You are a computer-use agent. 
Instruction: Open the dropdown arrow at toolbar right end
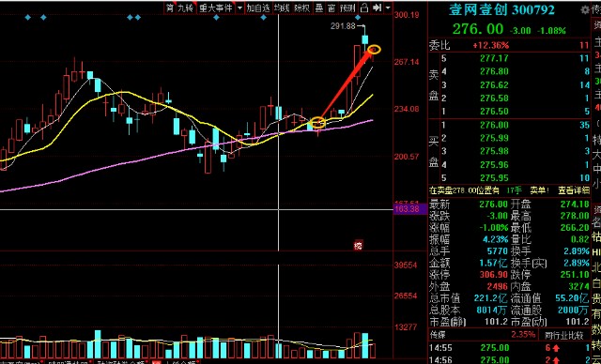tap(388, 8)
